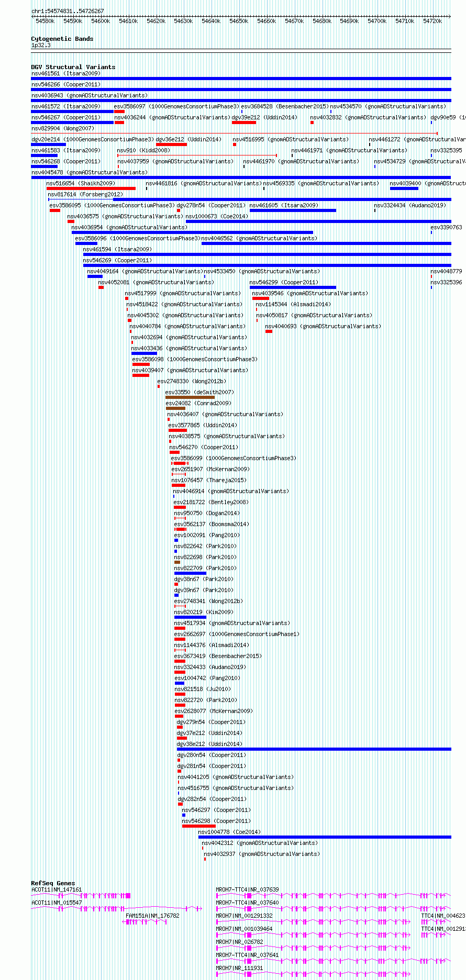466x980 pixels.
Task: Select nsv1000673 (Coe2014) variant label
Action: click(x=217, y=217)
